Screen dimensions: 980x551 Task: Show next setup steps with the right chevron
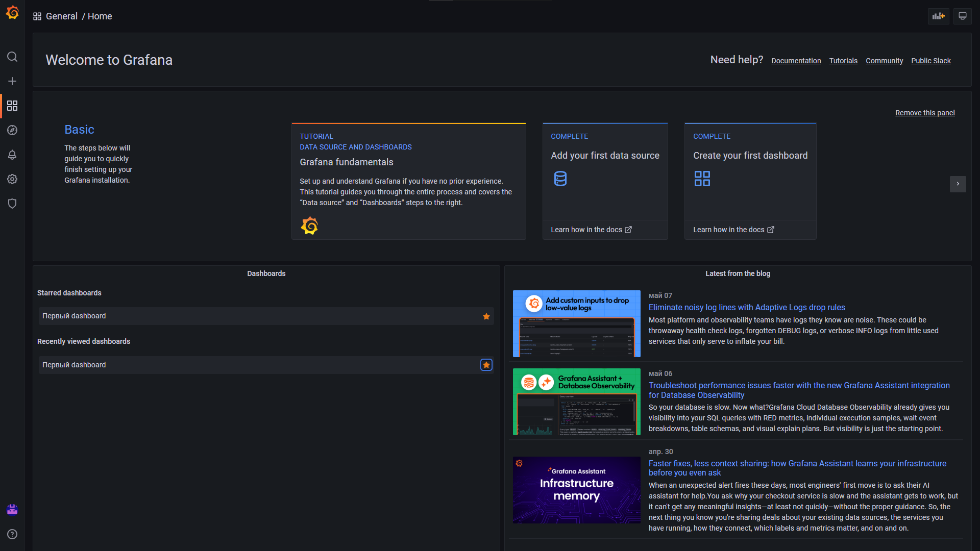pos(958,184)
